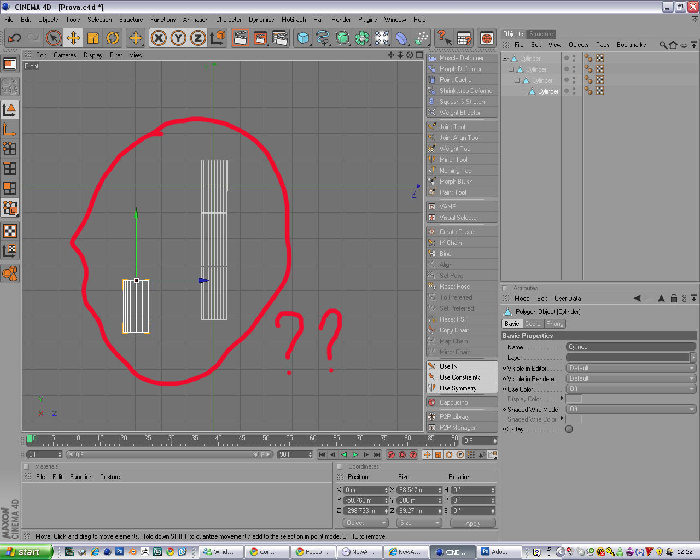Open the Object coordinates dropdown
The width and height of the screenshot is (700, 560).
(365, 523)
